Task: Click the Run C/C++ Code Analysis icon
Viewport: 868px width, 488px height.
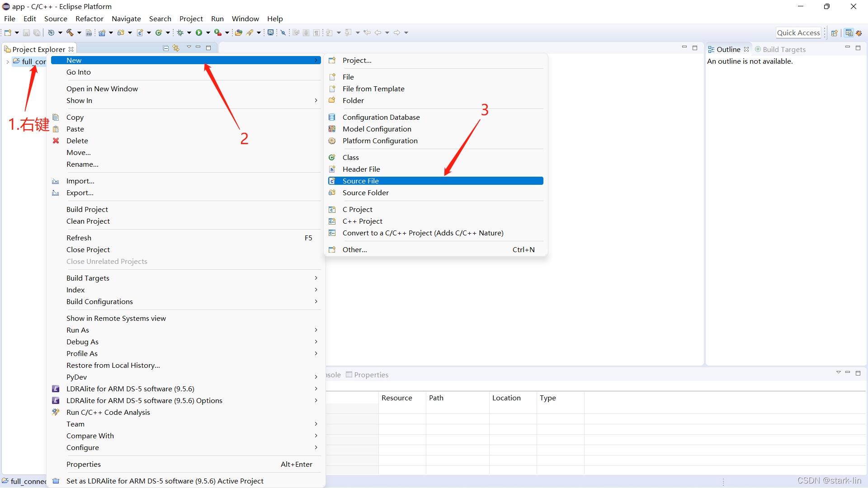Action: click(x=57, y=413)
